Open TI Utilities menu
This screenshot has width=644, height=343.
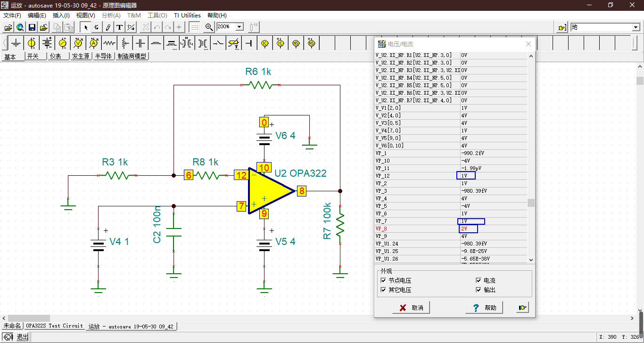187,16
